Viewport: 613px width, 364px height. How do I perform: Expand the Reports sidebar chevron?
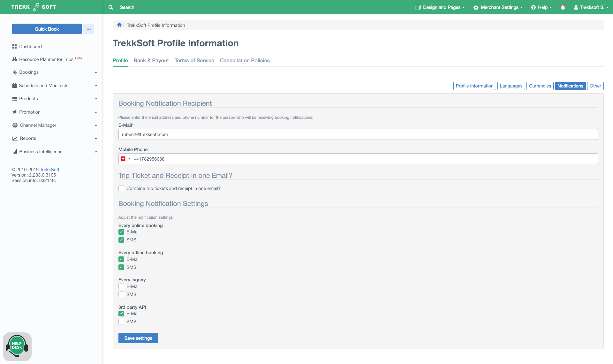pyautogui.click(x=96, y=139)
